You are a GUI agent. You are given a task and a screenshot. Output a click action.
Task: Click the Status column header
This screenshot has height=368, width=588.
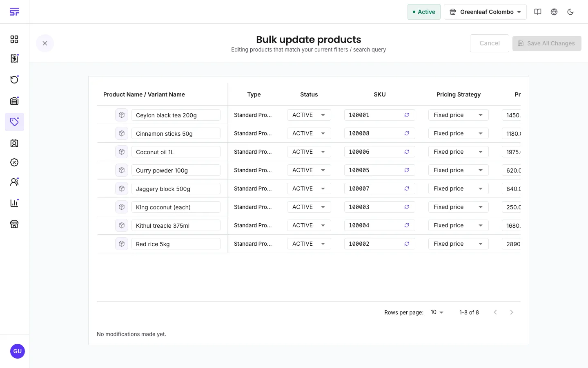309,94
